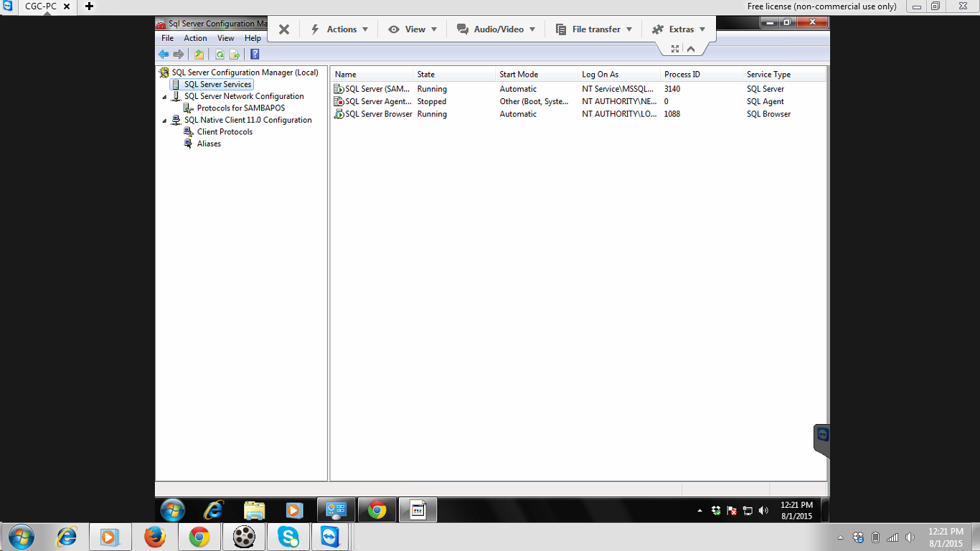Screen dimensions: 980x551
Task: Click the SQL Server (SAM...) running service icon
Action: tap(339, 89)
